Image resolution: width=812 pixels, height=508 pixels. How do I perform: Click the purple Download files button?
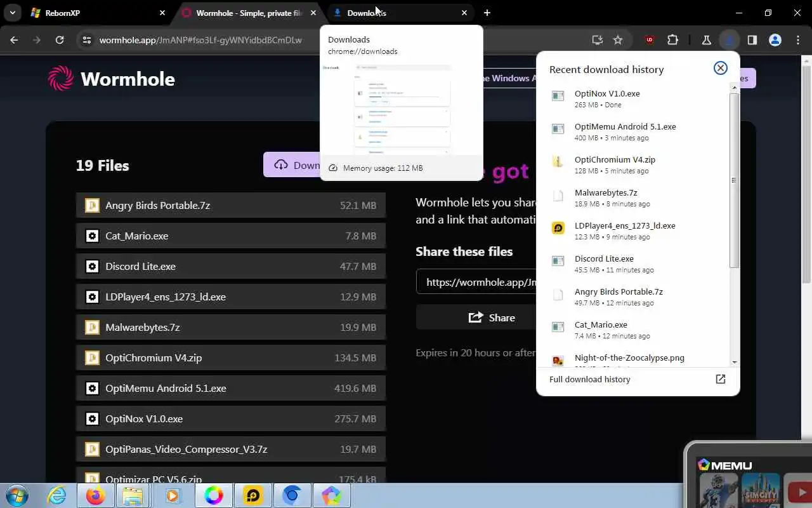(292, 165)
